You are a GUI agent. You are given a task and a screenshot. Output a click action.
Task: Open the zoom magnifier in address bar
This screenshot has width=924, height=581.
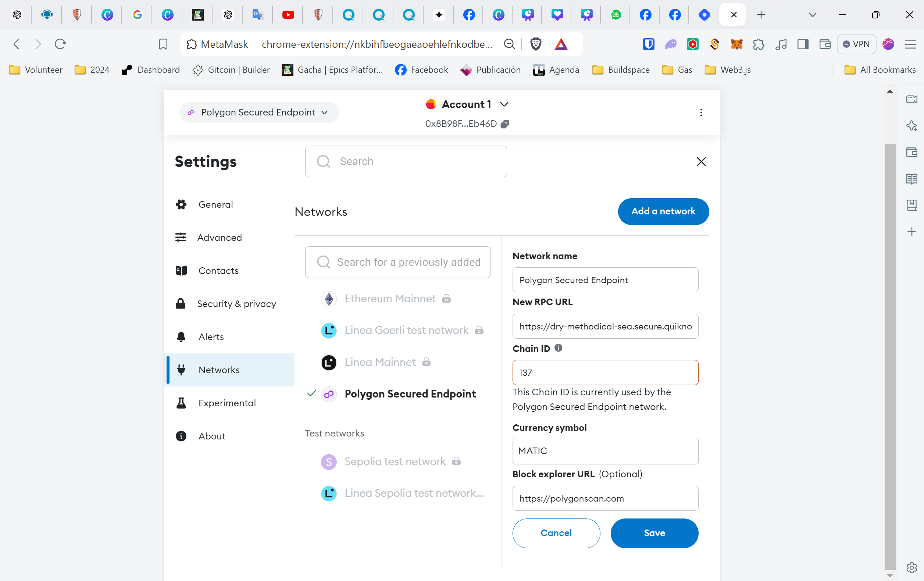509,44
